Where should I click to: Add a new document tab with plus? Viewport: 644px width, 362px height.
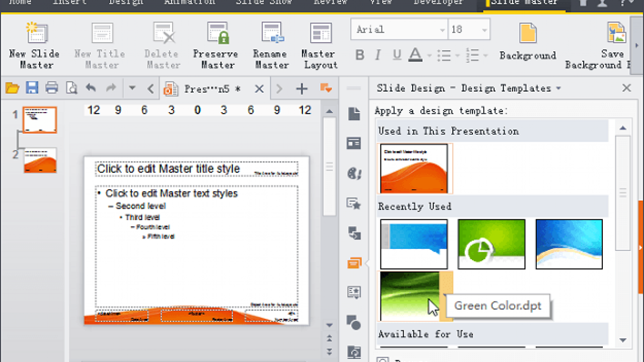tap(302, 89)
